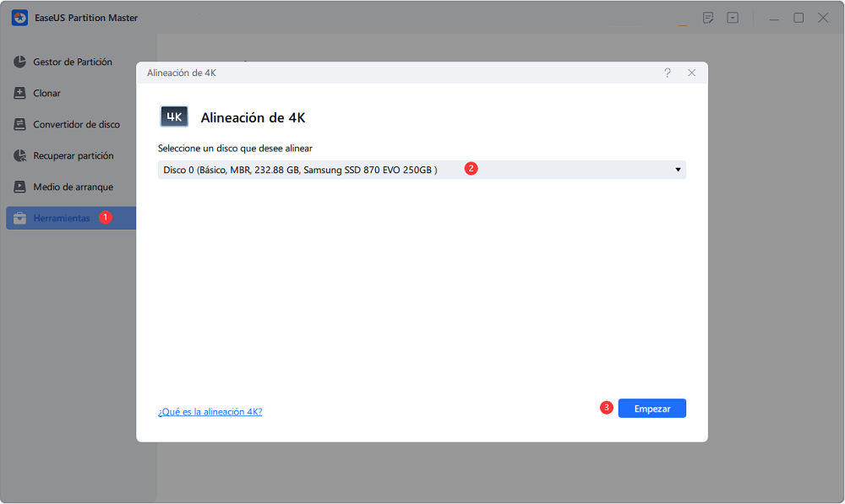Click the Convertidor de disco icon
Screen dimensions: 845x504
click(20, 124)
